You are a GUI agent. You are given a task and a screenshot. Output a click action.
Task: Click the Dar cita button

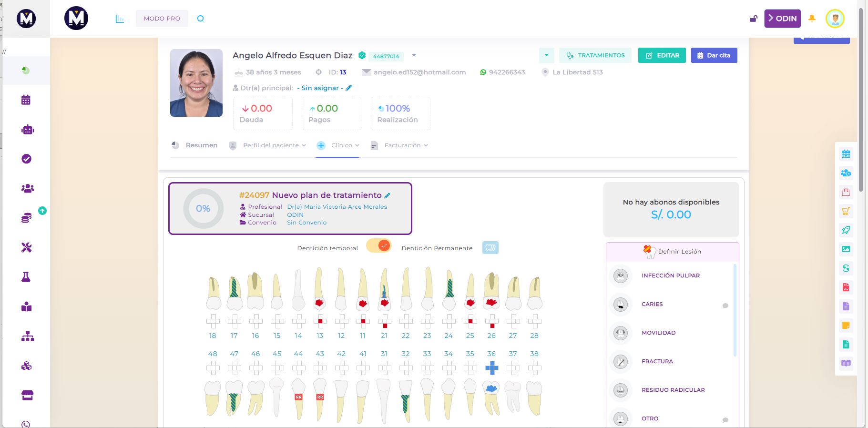point(714,55)
